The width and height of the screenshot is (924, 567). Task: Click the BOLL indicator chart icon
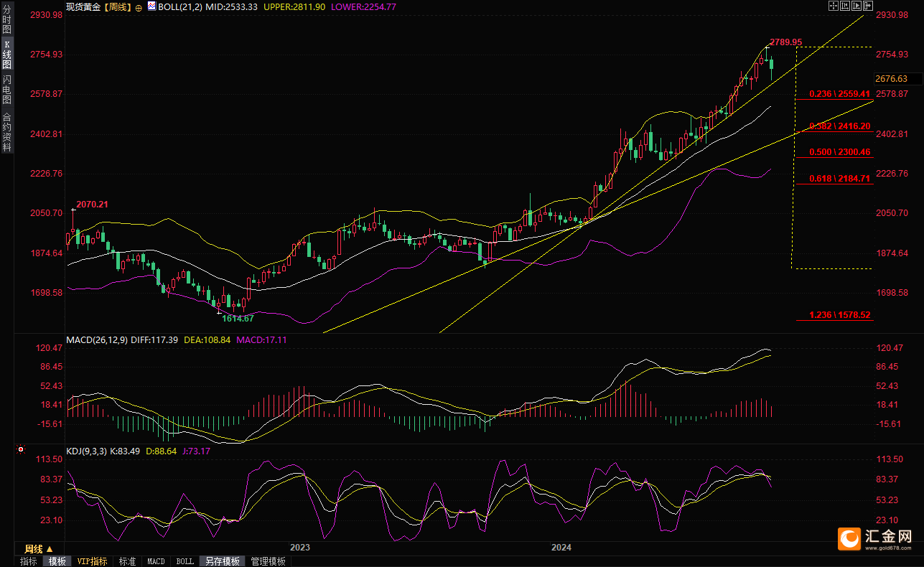151,6
